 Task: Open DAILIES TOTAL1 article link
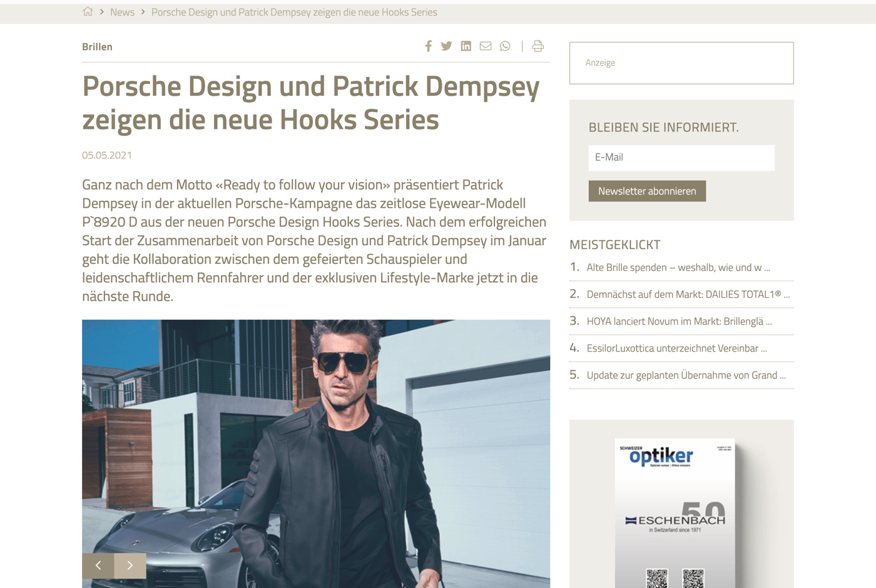tap(688, 295)
